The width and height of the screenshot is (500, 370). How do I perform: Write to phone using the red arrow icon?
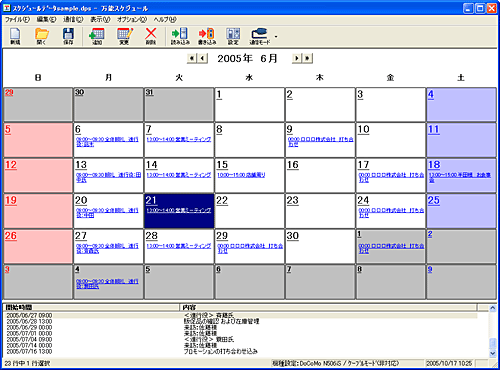point(207,36)
